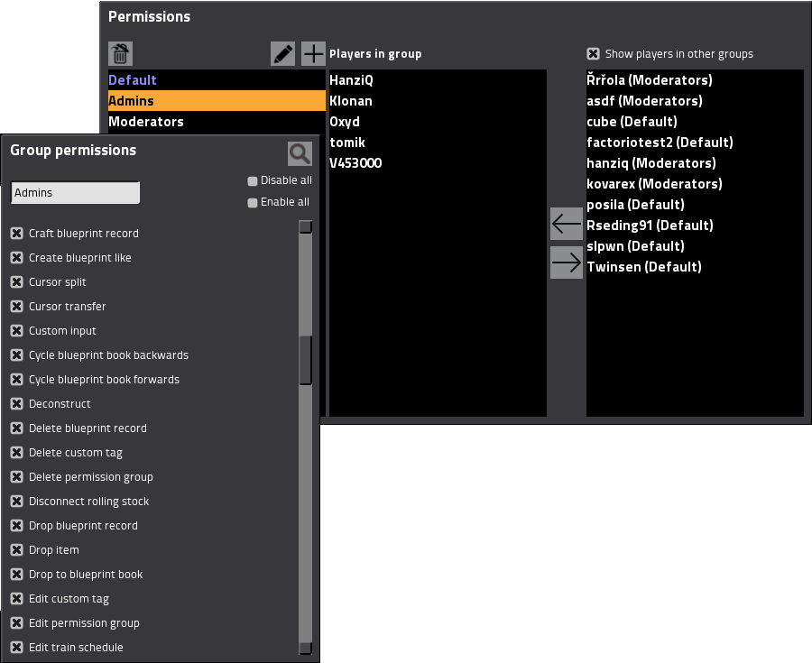
Task: Remove player from group with right arrow
Action: pos(567,262)
